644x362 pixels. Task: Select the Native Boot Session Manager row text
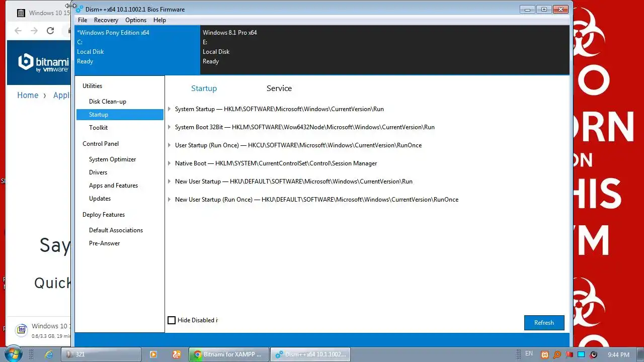pos(276,163)
